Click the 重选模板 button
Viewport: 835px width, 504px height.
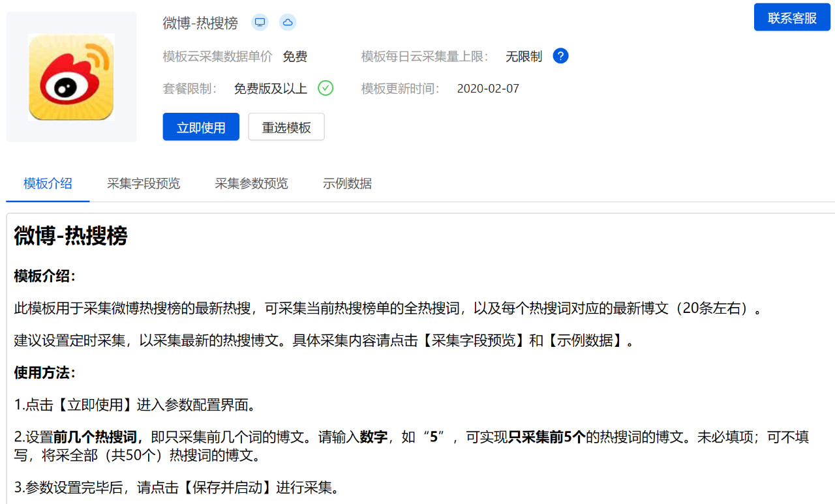286,127
